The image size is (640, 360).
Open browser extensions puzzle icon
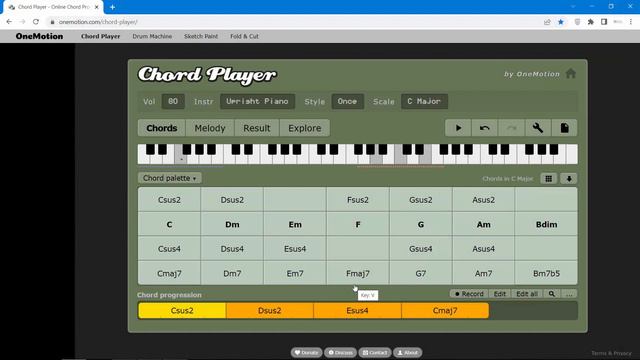591,22
